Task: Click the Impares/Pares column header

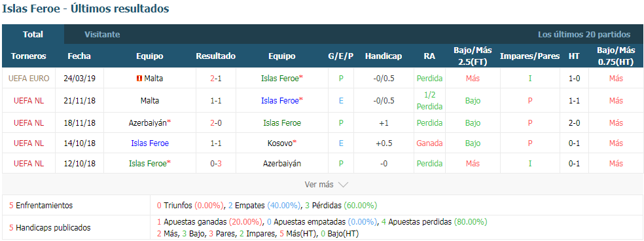Action: click(530, 56)
